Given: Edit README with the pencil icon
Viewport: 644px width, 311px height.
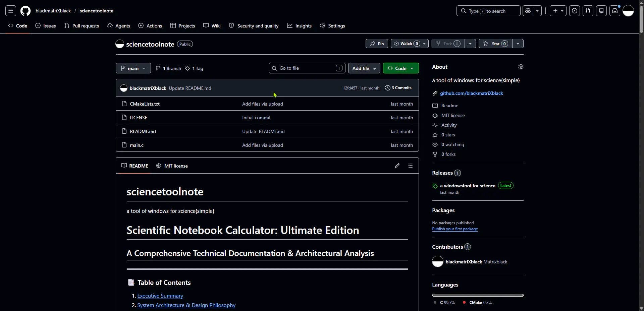Looking at the screenshot, I should click(397, 166).
